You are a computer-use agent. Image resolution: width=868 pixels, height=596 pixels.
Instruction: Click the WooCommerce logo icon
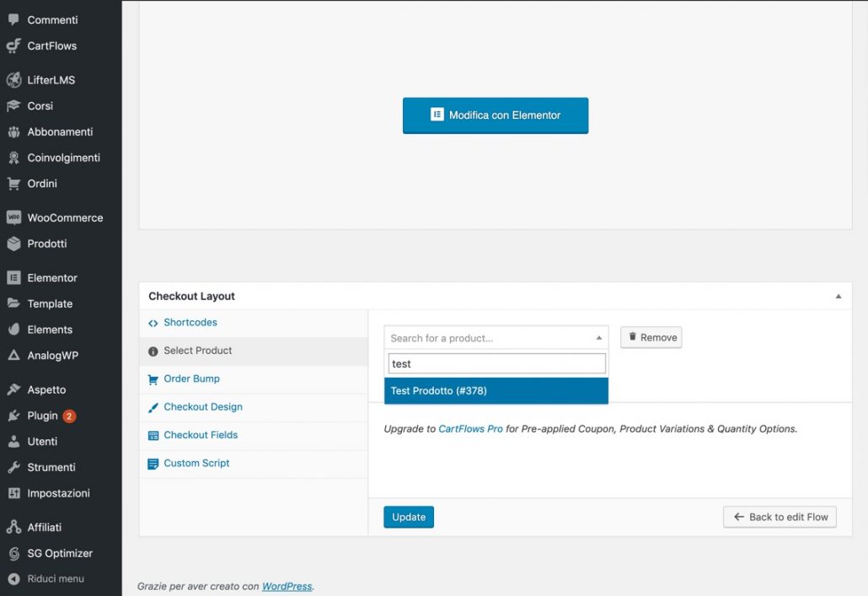tap(13, 217)
